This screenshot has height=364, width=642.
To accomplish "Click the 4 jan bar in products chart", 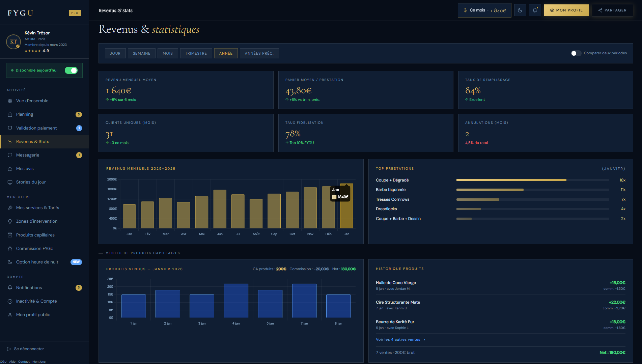I will [x=236, y=301].
